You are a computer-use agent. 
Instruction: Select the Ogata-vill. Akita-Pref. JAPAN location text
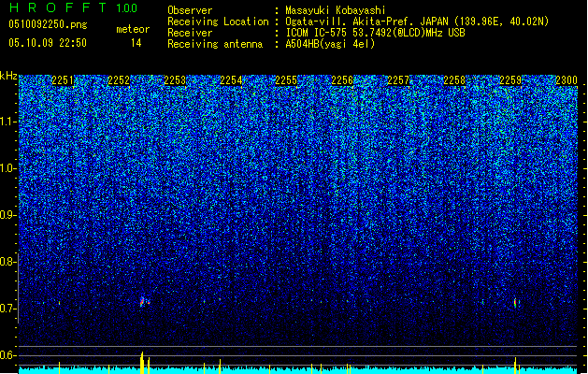417,22
